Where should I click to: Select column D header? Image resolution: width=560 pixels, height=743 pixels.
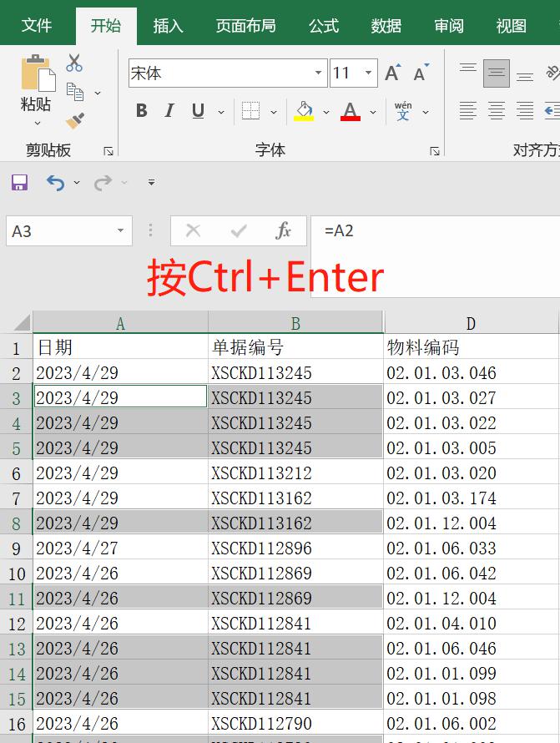(x=471, y=323)
